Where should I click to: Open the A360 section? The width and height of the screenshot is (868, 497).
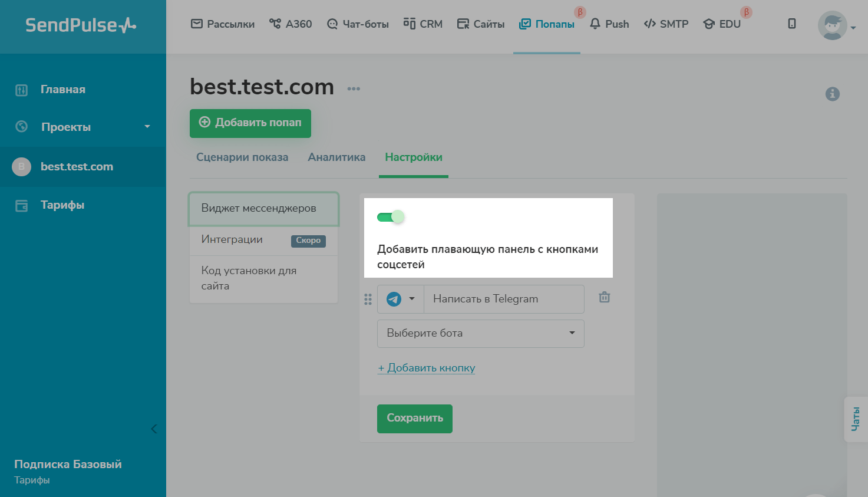click(x=291, y=24)
